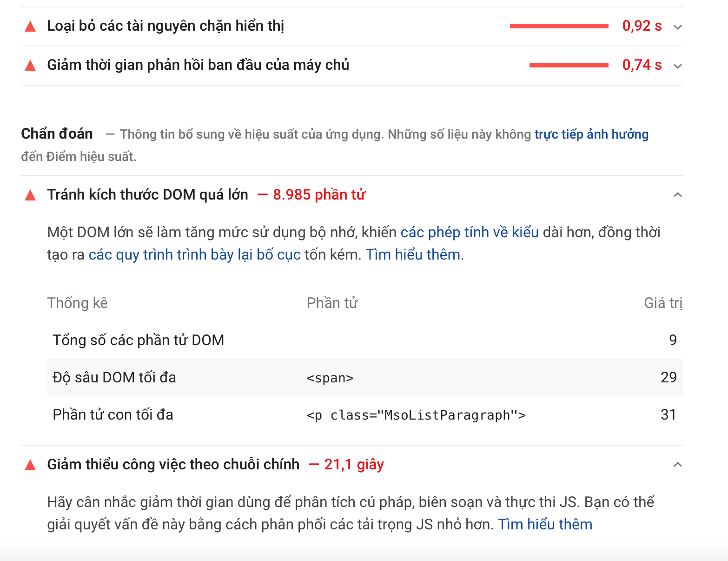Click the "Tổng số các phần tử DOM" row

tap(139, 340)
